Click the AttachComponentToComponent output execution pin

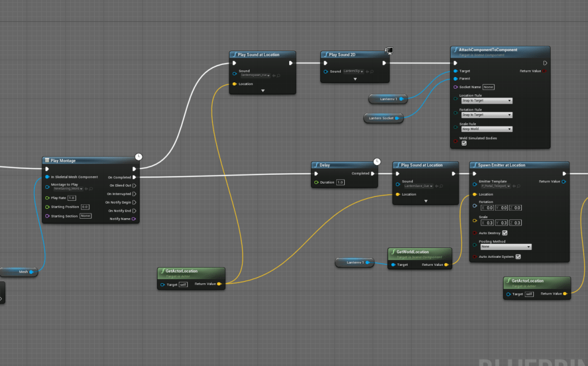(545, 63)
